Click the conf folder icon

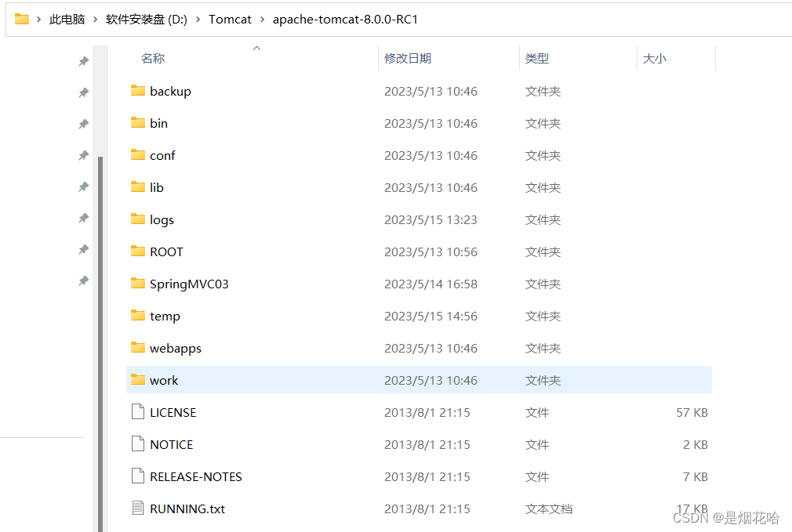tap(138, 155)
